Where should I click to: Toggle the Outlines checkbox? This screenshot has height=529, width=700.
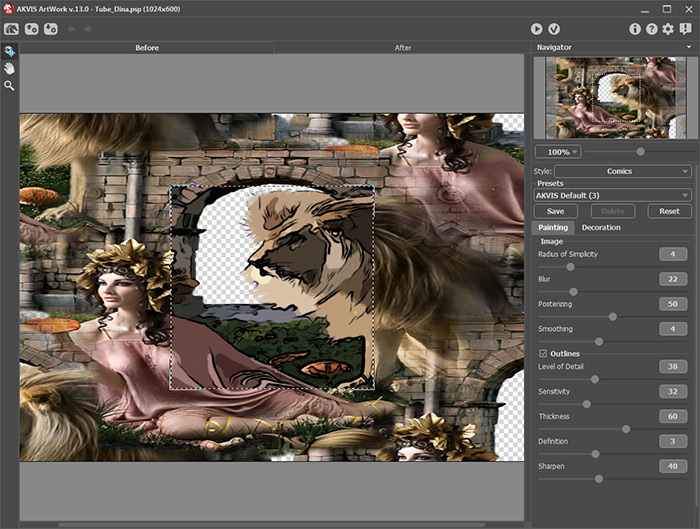pyautogui.click(x=543, y=354)
